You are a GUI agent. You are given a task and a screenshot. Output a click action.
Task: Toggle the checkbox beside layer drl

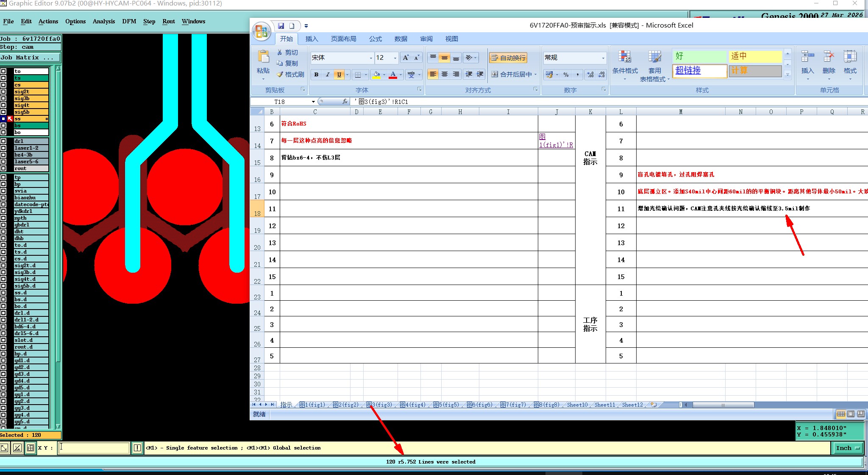click(3, 141)
